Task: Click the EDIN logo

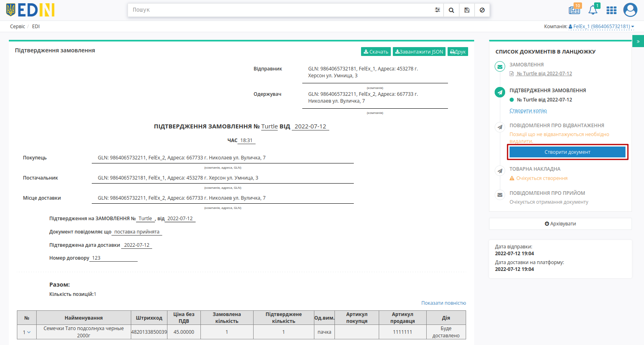Action: 30,10
